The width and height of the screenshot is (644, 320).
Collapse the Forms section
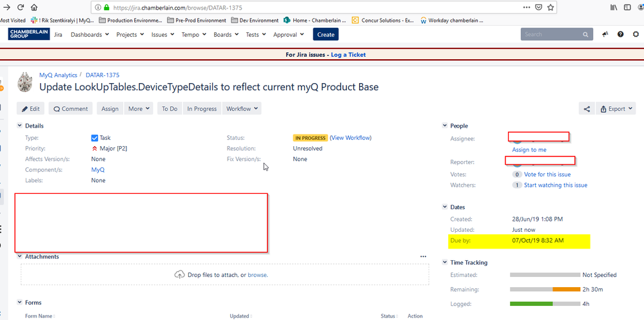20,303
